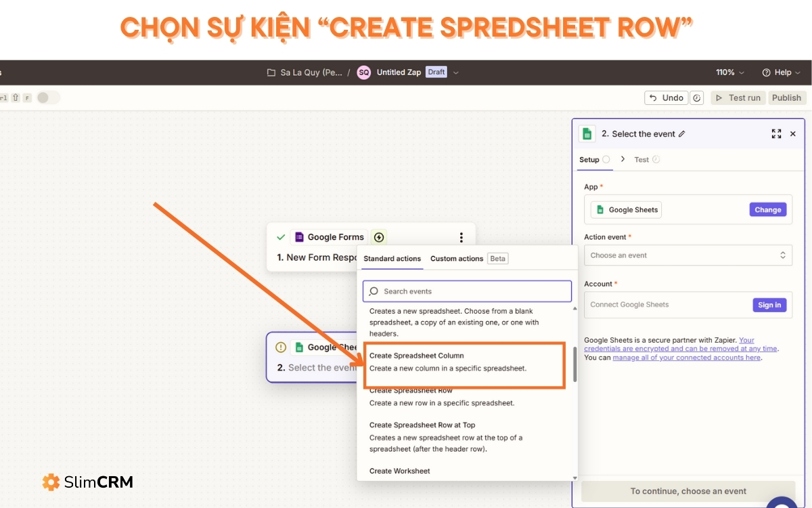Expand the step panel to full screen
Viewport: 812px width, 508px height.
pos(776,134)
